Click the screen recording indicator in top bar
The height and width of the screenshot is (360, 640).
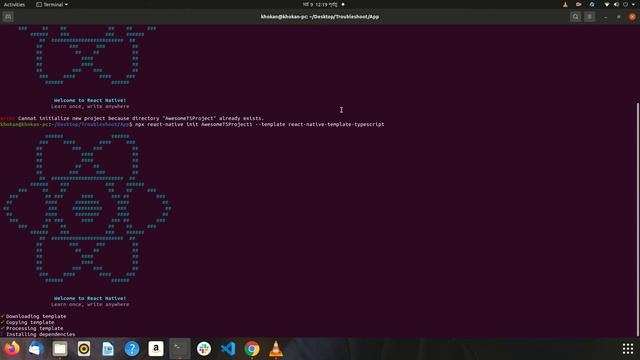pos(578,4)
